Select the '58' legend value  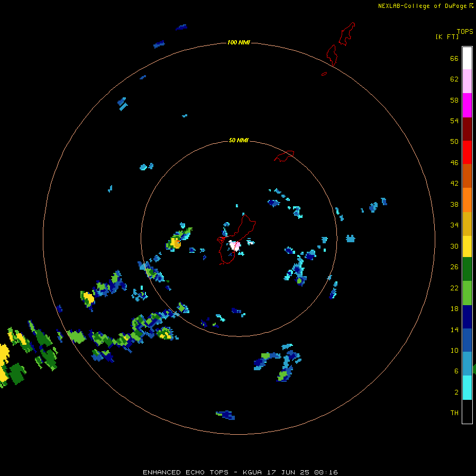(x=454, y=100)
